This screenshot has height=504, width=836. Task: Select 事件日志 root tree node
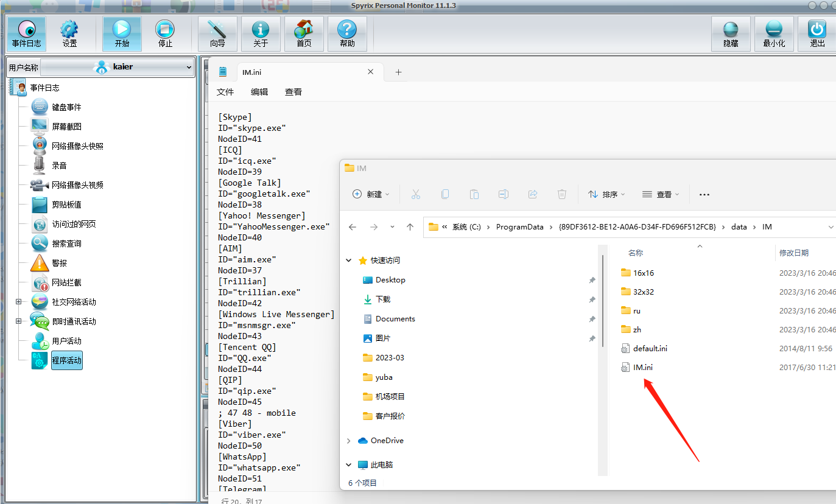44,88
